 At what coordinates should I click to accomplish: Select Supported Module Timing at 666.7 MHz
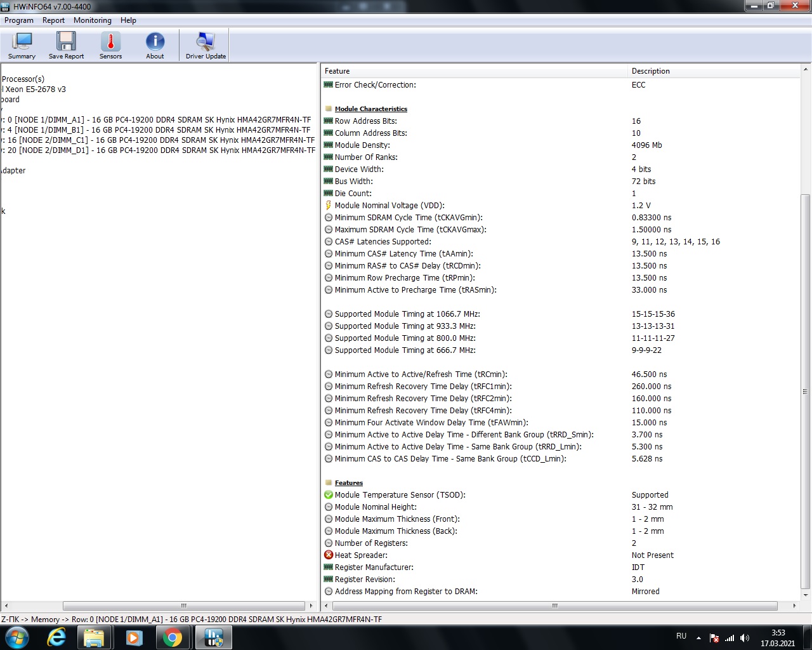click(561, 350)
